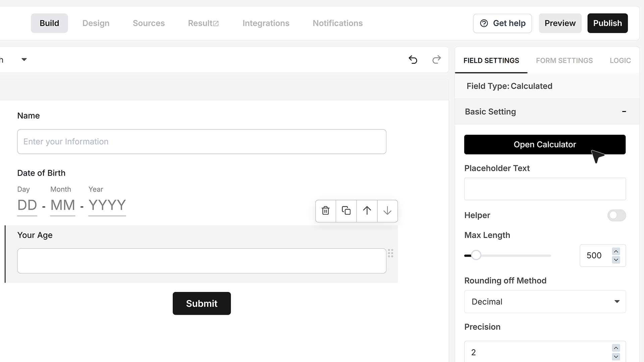Open the Rounding off Method dropdown
The height and width of the screenshot is (362, 644).
pos(545,302)
